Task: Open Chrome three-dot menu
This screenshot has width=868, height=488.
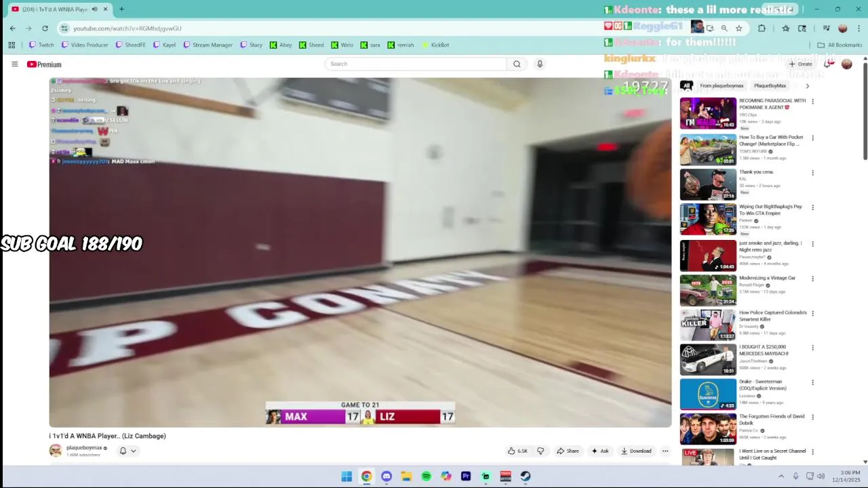Action: tap(859, 28)
